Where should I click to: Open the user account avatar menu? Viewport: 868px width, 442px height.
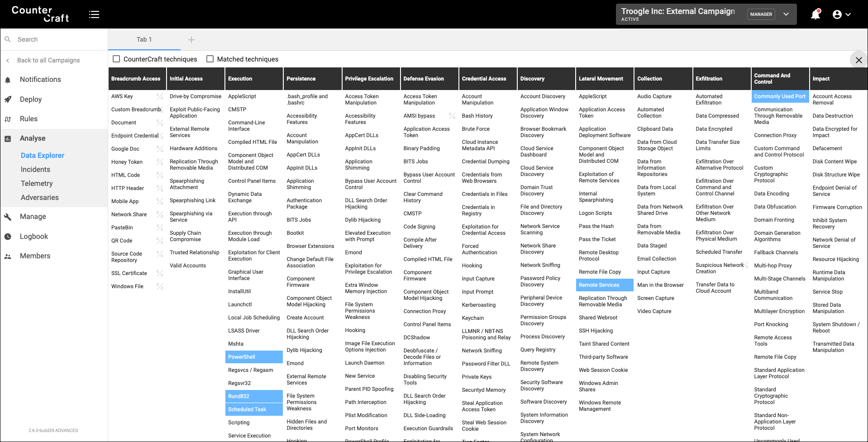coord(837,14)
